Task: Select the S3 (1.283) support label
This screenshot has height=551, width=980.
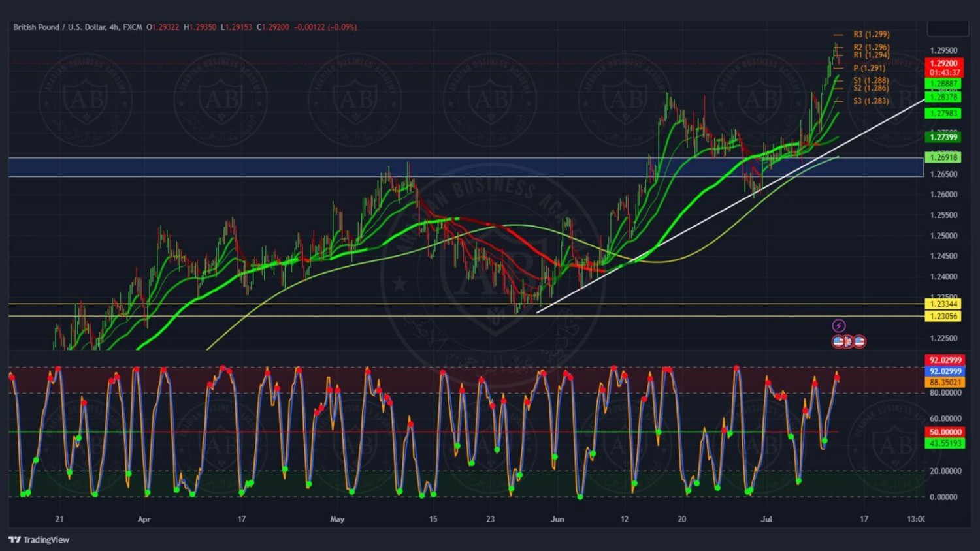Action: coord(870,101)
